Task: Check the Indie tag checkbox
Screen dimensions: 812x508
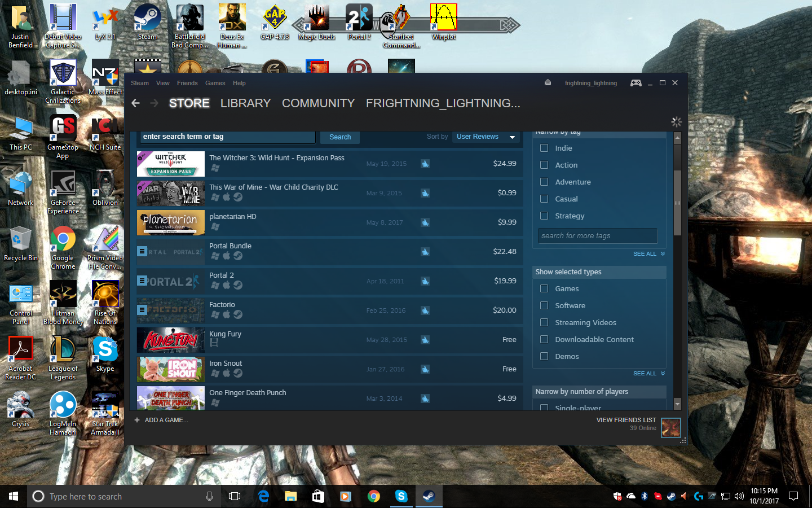Action: pos(544,148)
